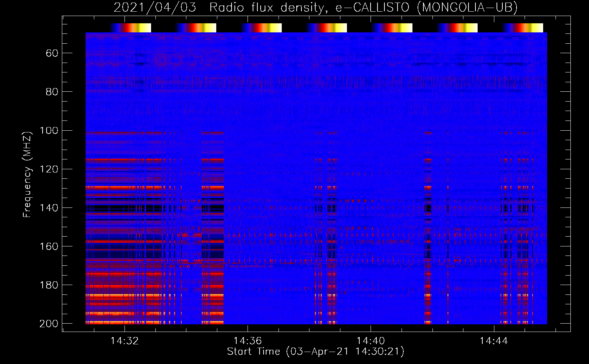Click the 120 frequency tick label
Image resolution: width=589 pixels, height=364 pixels.
click(49, 169)
